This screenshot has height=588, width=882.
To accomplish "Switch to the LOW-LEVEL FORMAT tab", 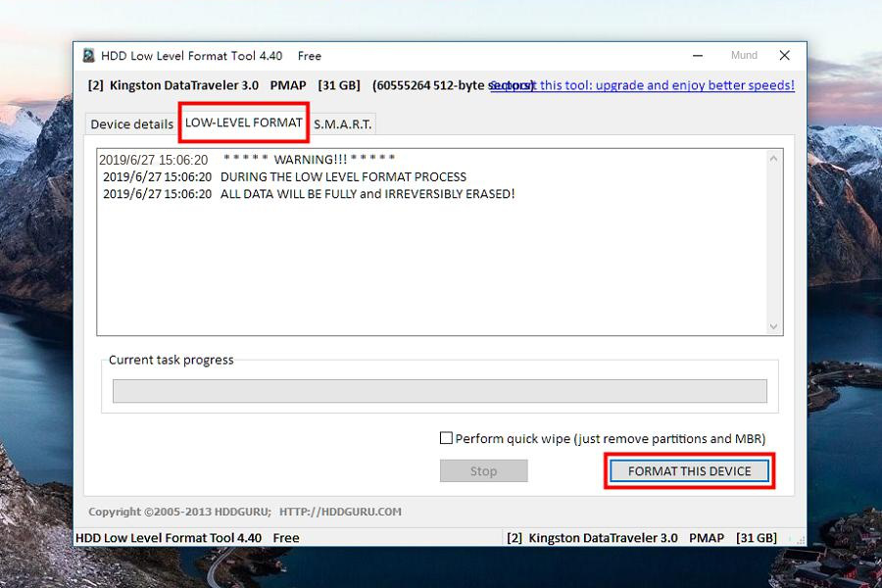I will [x=244, y=122].
